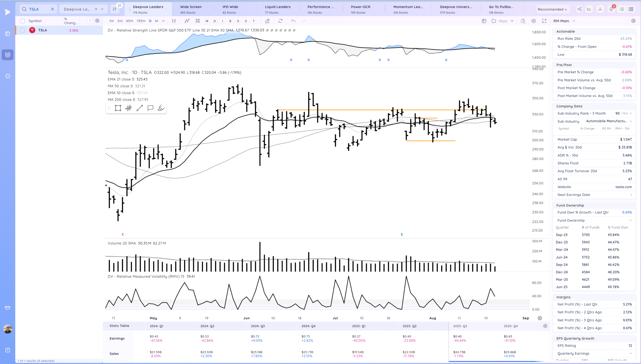Switch to the Wide Screen tab
This screenshot has width=641, height=364.
point(191,9)
